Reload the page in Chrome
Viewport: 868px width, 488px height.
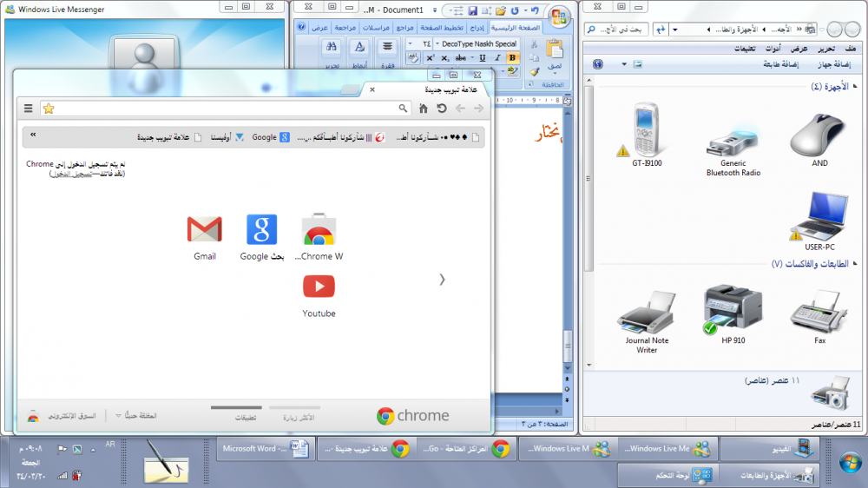tap(441, 109)
